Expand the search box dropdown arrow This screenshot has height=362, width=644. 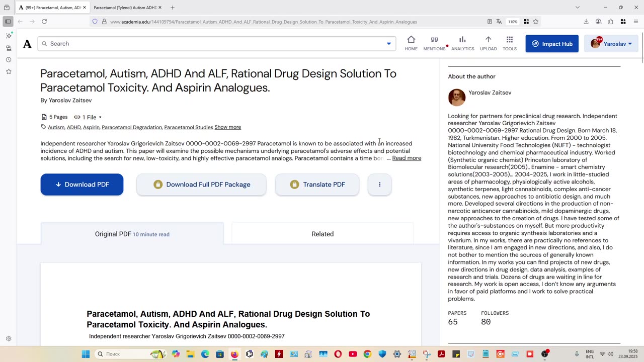388,44
